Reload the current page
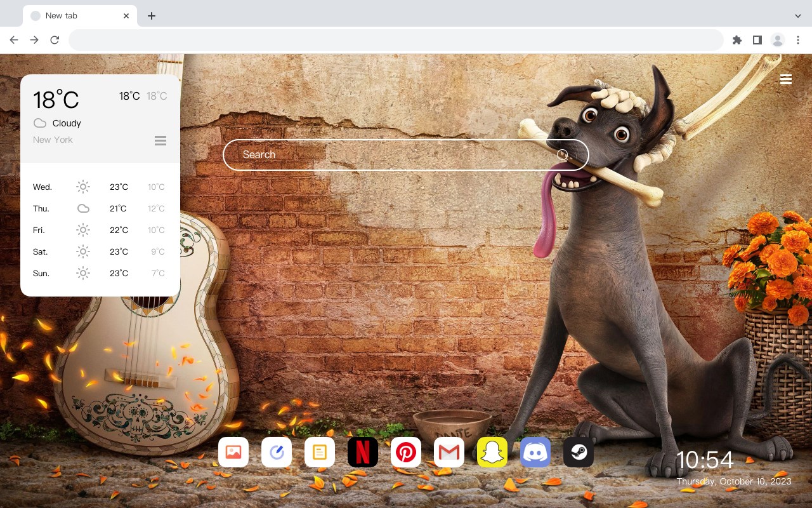This screenshot has width=812, height=508. tap(55, 40)
